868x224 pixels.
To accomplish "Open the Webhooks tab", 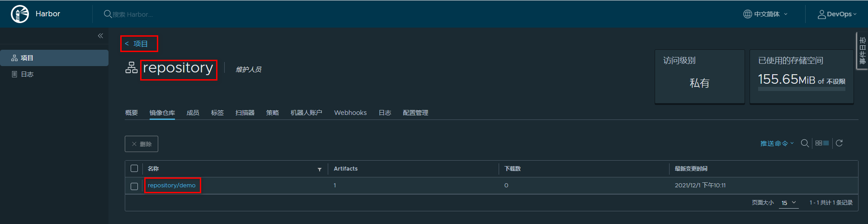I will pyautogui.click(x=350, y=113).
